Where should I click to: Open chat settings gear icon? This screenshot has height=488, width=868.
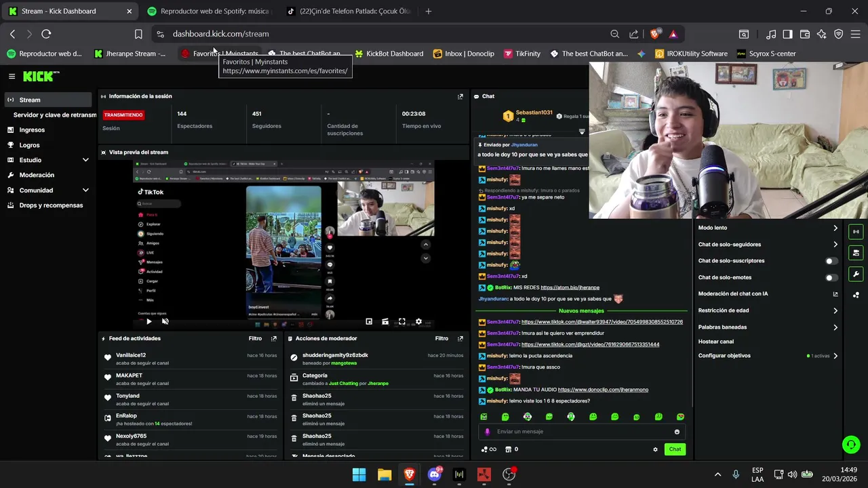(655, 449)
